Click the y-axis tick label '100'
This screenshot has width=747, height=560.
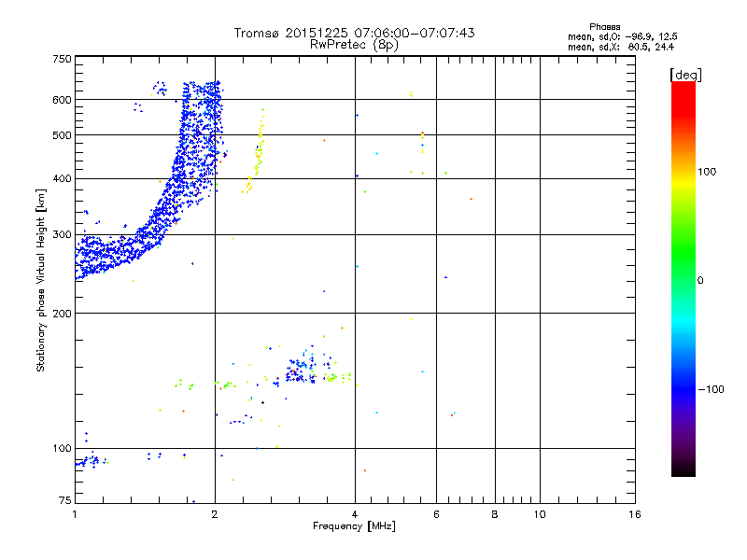coord(62,449)
